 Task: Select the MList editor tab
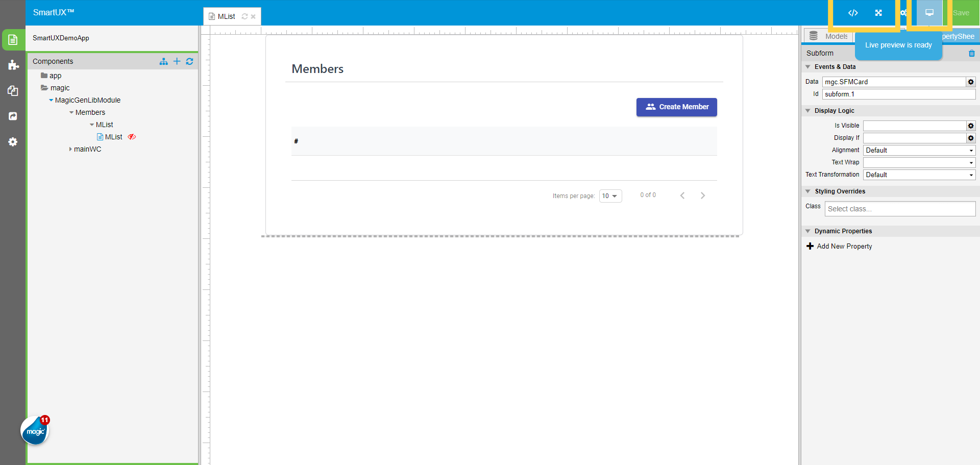pyautogui.click(x=226, y=16)
